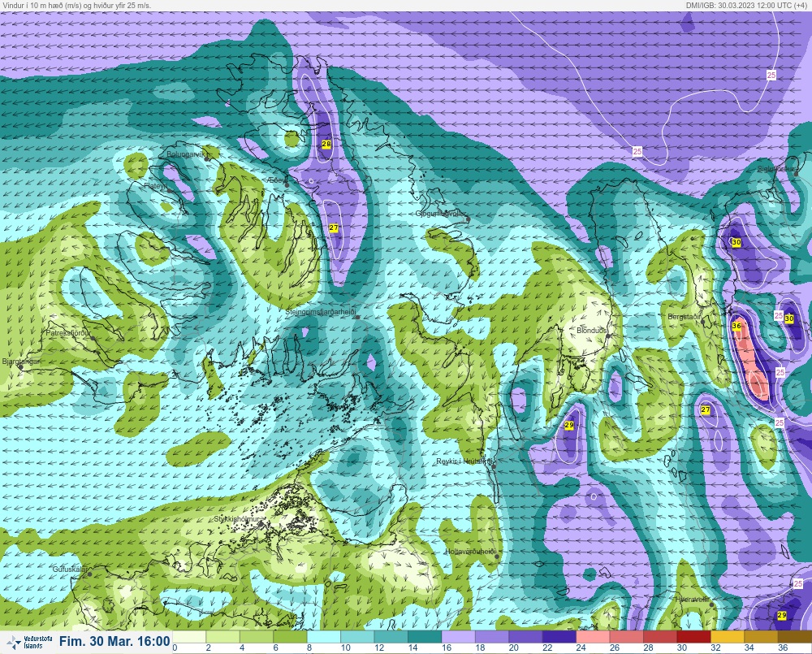Select the green 6–8 m/s legend swatch
This screenshot has height=654, width=812.
pyautogui.click(x=290, y=636)
